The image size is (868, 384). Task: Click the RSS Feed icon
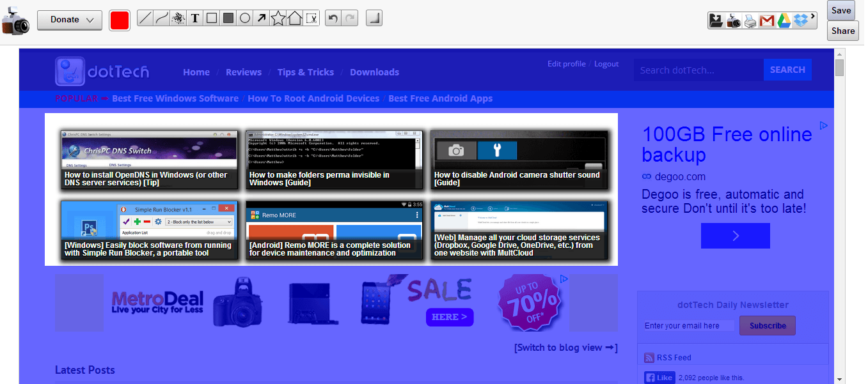click(x=649, y=358)
